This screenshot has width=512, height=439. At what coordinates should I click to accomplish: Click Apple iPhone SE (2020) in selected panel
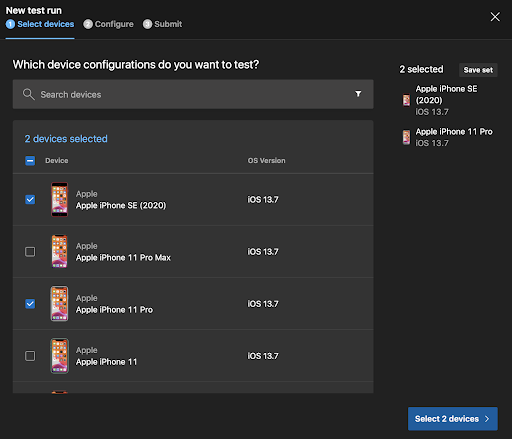[446, 94]
